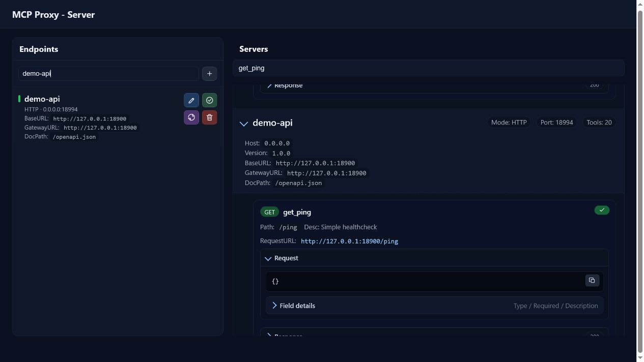Refresh demo-api using the purple reload icon
Viewport: 644px width, 362px height.
pos(191,117)
